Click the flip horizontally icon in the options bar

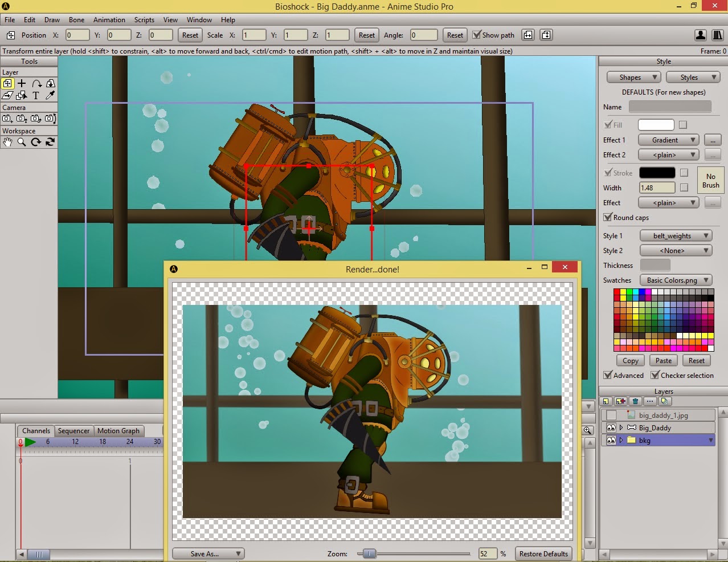pos(528,35)
